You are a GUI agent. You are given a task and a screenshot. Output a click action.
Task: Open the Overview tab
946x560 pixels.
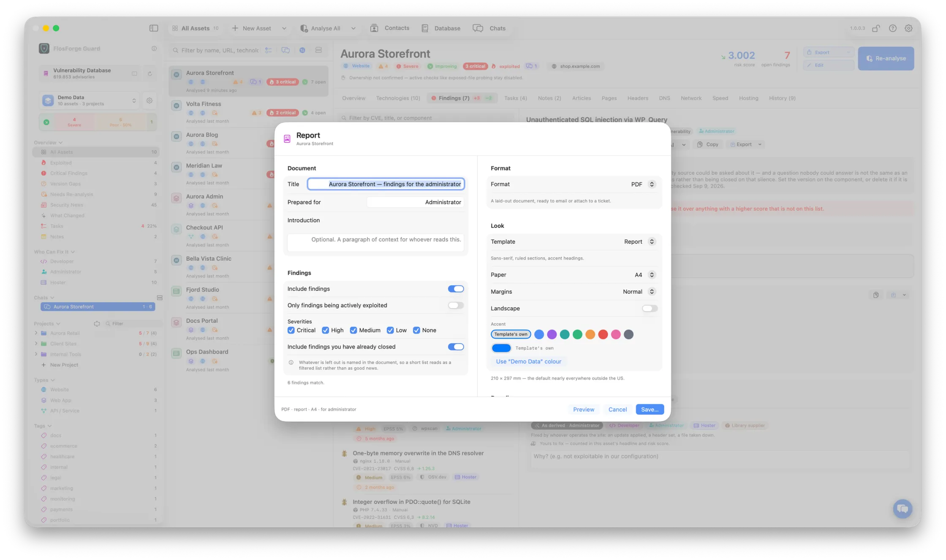(x=353, y=98)
